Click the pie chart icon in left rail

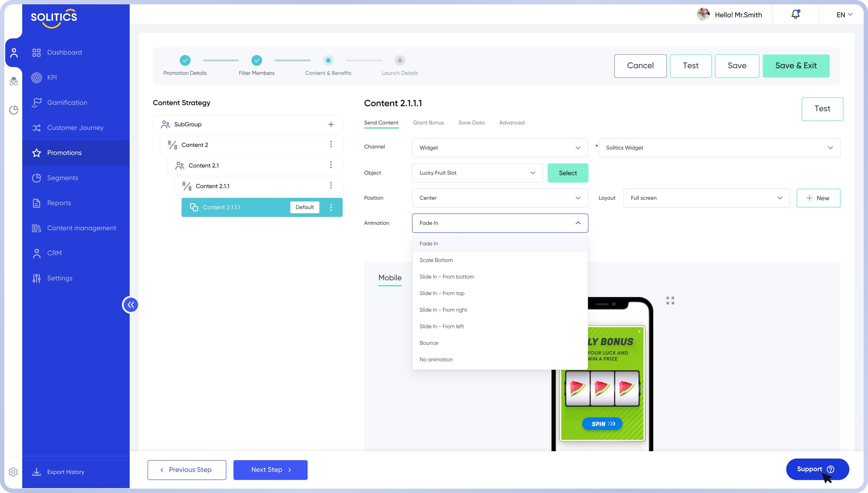coord(14,110)
